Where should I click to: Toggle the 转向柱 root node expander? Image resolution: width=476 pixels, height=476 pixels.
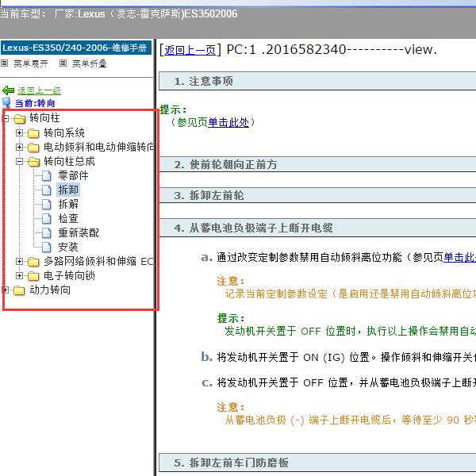(x=6, y=118)
